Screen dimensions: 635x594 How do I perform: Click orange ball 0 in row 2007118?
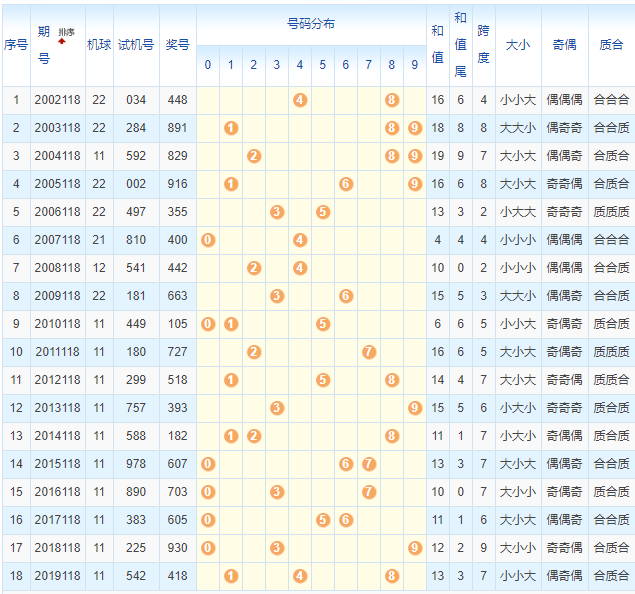click(208, 240)
